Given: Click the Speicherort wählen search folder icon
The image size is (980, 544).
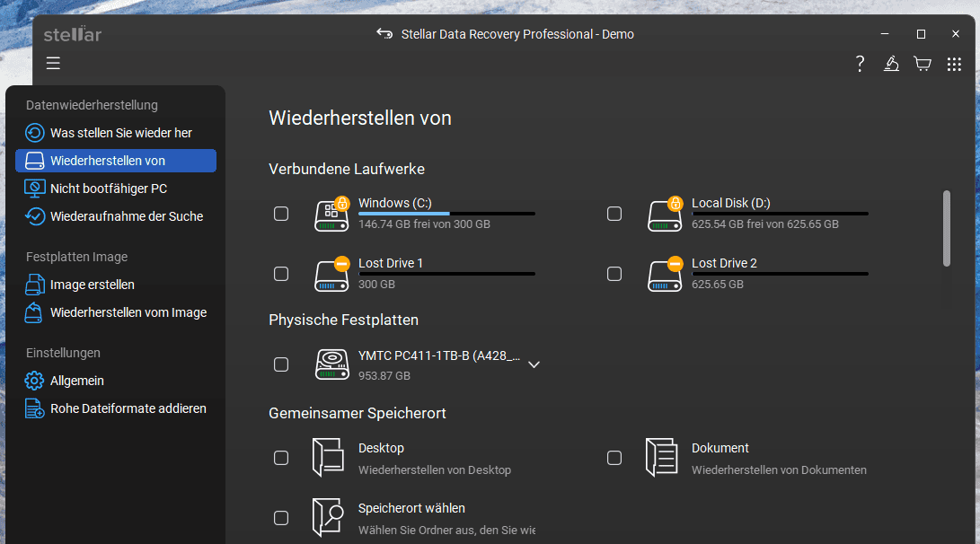Looking at the screenshot, I should (328, 518).
